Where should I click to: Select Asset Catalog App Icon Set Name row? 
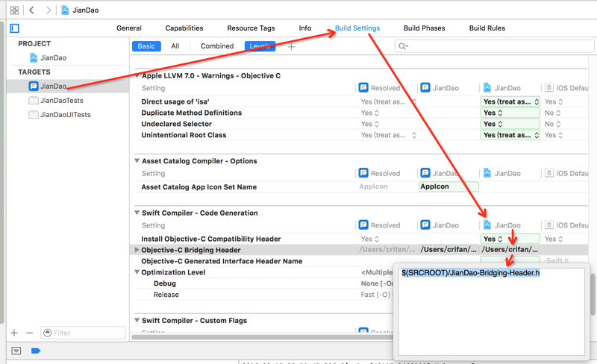tap(199, 187)
